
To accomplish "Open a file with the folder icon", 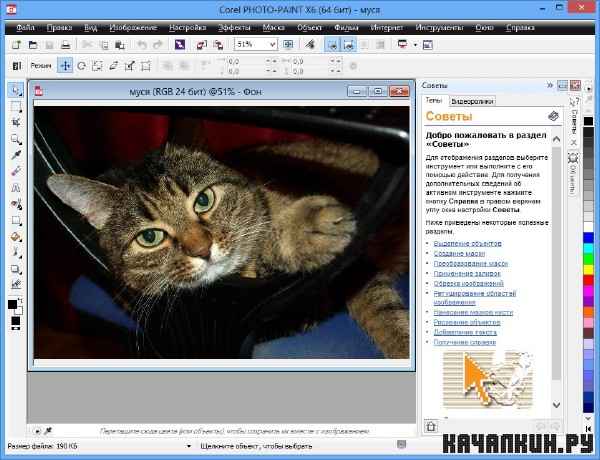I will [x=33, y=45].
